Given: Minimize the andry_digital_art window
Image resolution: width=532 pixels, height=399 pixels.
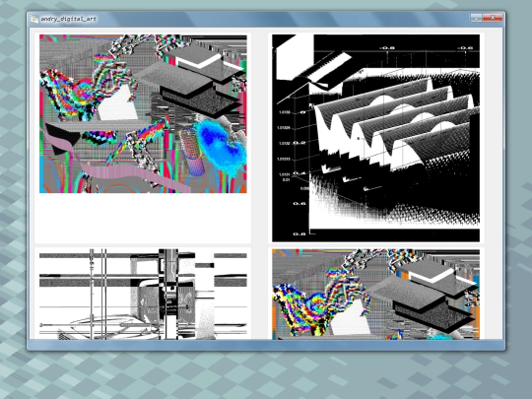Looking at the screenshot, I should pyautogui.click(x=476, y=18).
